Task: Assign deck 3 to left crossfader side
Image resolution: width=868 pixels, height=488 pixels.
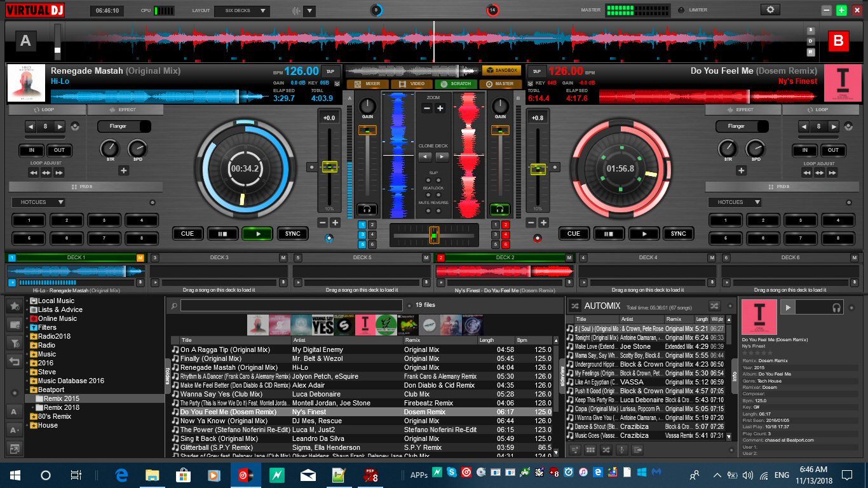Action: pos(362,234)
